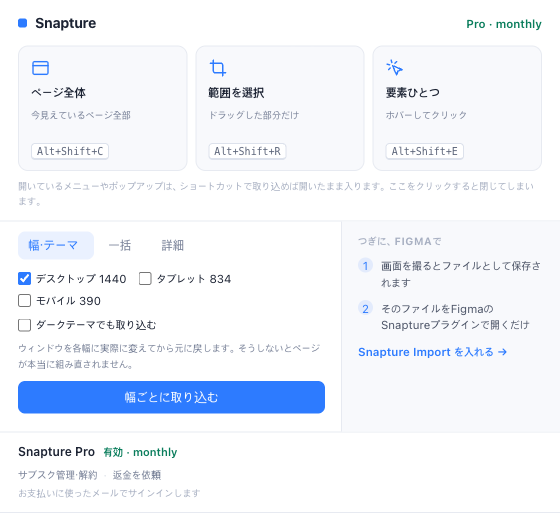This screenshot has width=560, height=514.
Task: Select the 要素ひとつ capture card
Action: (457, 108)
